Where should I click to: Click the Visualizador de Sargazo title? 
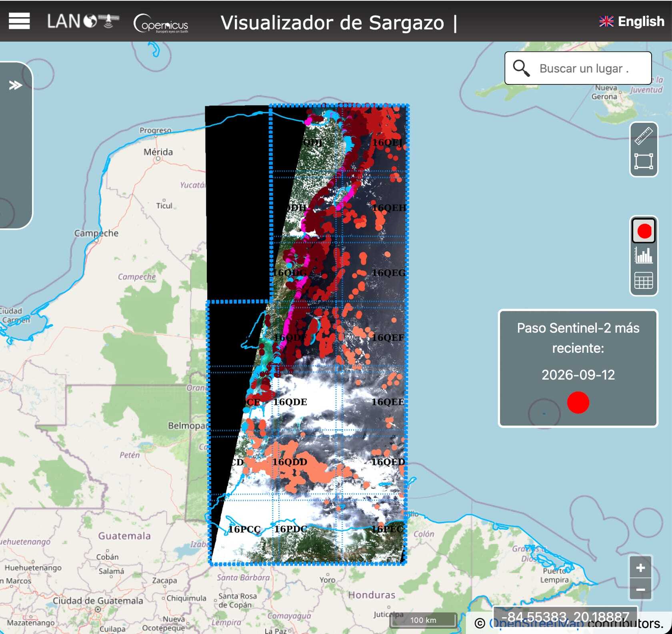point(332,23)
